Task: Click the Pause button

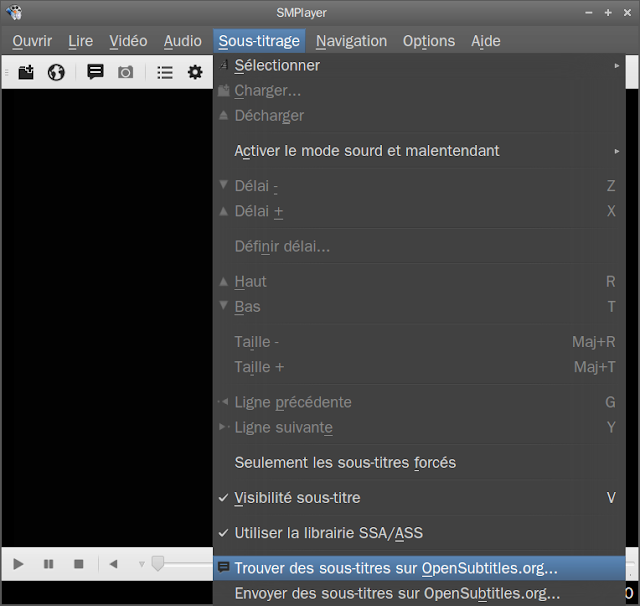Action: click(49, 564)
